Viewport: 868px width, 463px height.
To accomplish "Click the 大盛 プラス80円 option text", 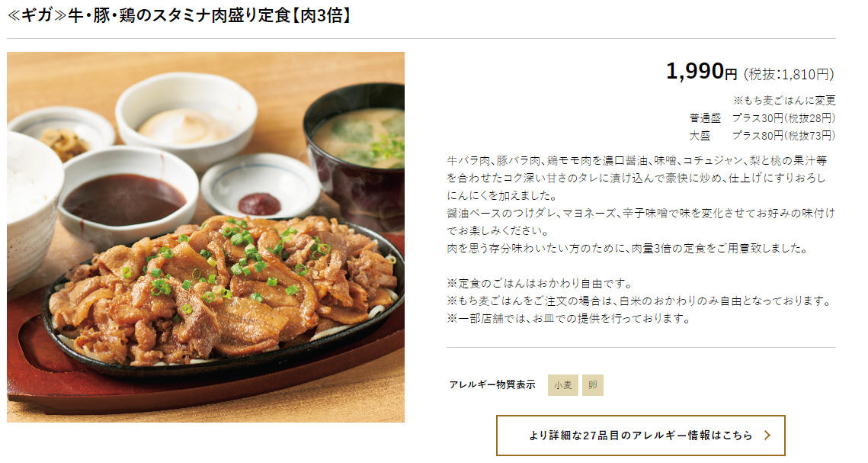I will point(762,135).
